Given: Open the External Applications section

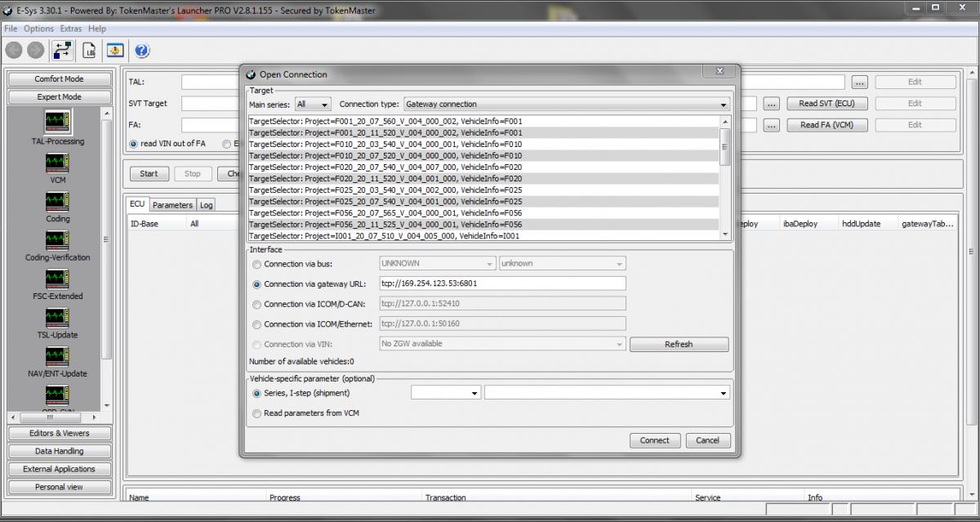Looking at the screenshot, I should (x=59, y=469).
